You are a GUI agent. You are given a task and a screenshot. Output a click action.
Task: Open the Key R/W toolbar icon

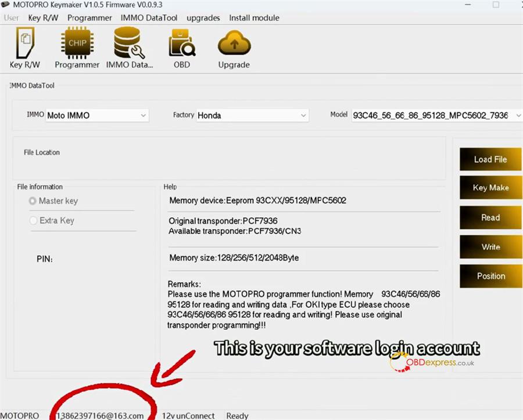click(25, 48)
